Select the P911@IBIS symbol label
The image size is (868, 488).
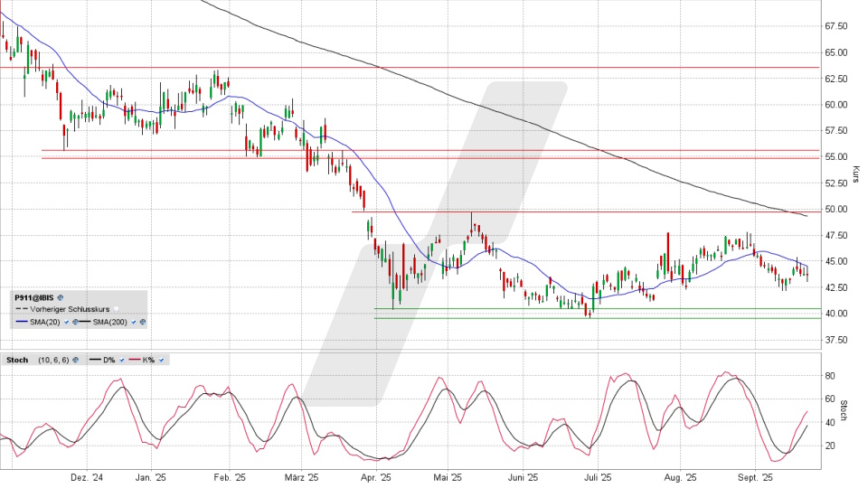coord(33,296)
